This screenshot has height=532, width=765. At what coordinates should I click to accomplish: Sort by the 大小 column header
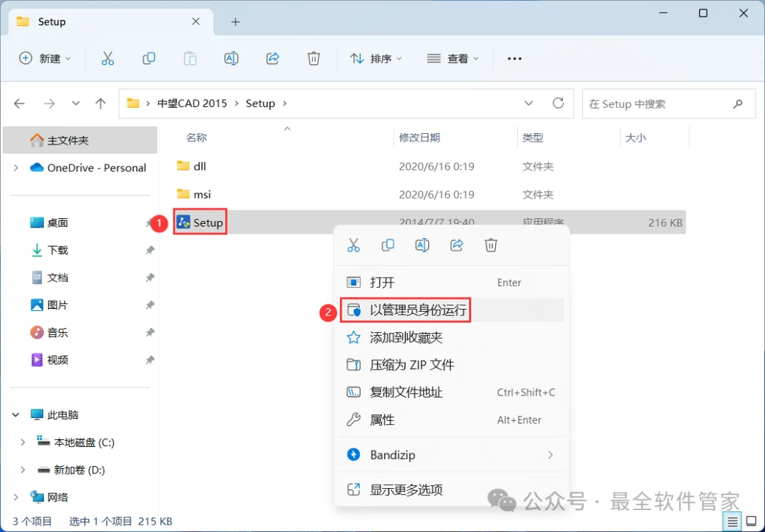(635, 137)
